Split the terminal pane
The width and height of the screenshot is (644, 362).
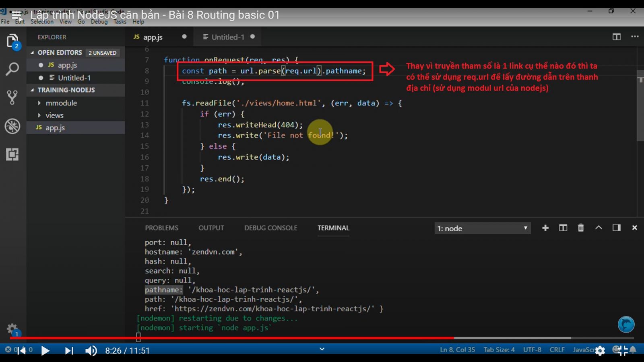pos(563,228)
